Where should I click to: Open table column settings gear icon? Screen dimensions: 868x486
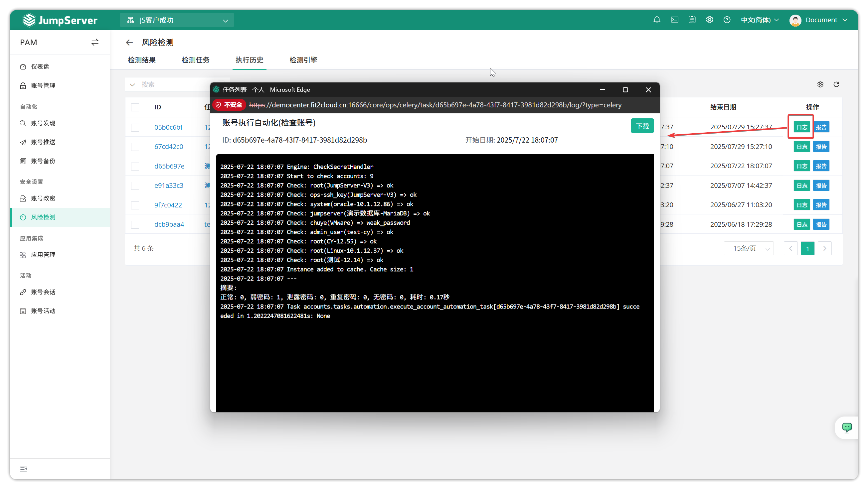[820, 84]
